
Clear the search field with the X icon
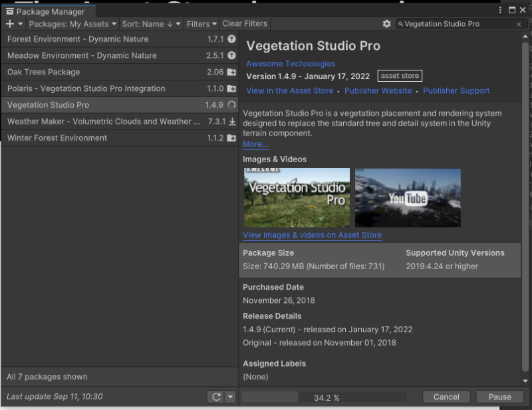(x=518, y=23)
